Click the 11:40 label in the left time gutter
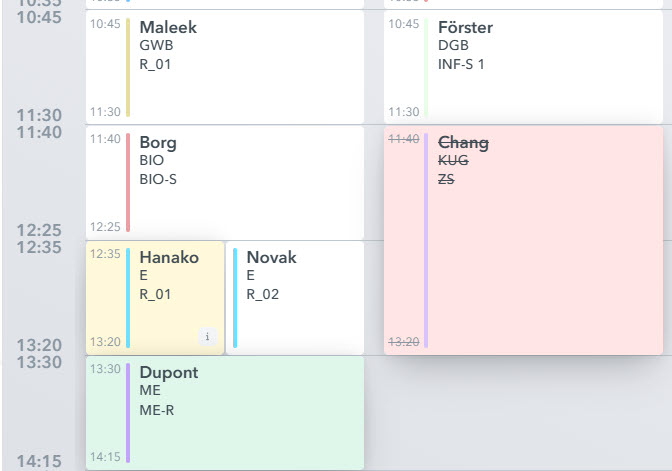Image resolution: width=672 pixels, height=471 pixels. [39, 132]
